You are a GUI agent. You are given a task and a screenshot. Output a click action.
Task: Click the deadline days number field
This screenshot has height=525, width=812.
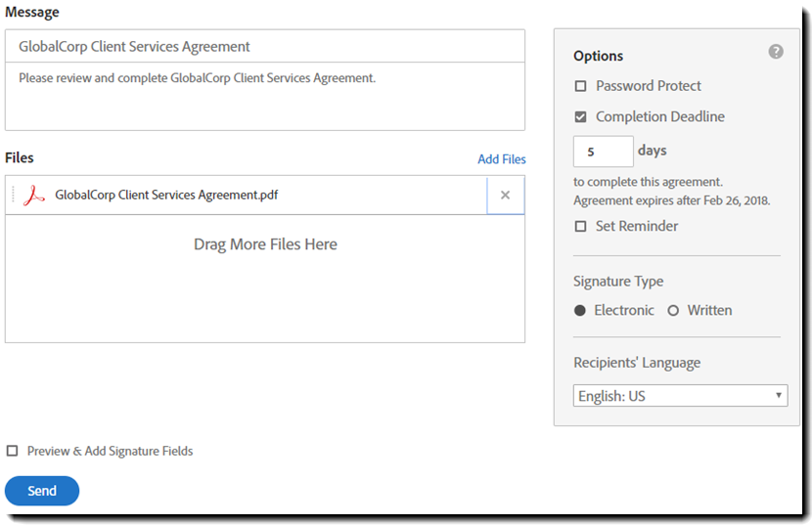(603, 152)
